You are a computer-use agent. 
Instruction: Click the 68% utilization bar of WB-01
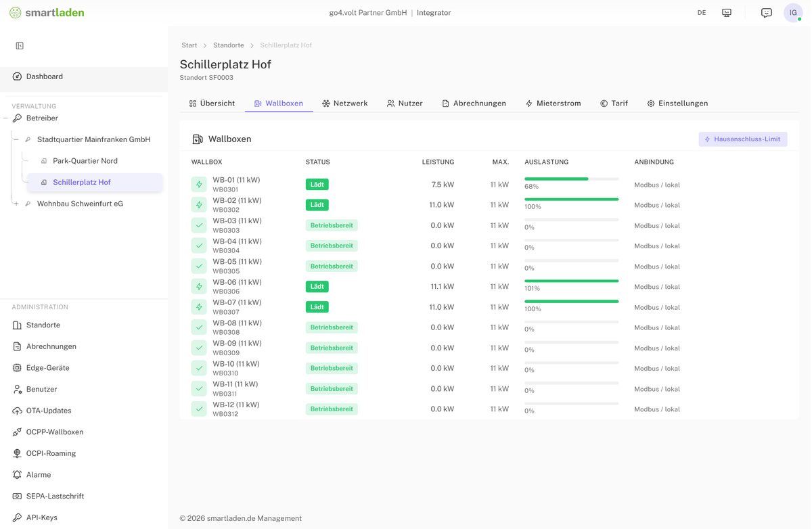[572, 179]
